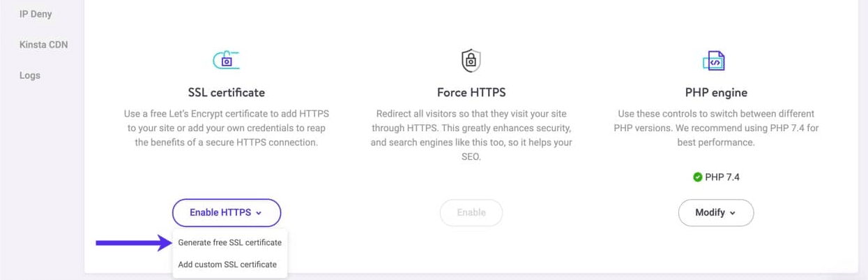Open the Enable HTTPS dropdown
868x280 pixels.
[226, 212]
